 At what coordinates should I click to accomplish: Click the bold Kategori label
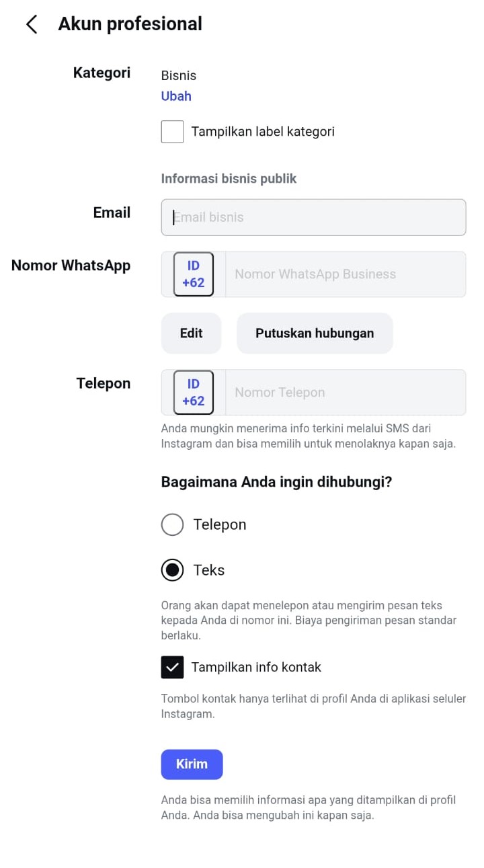pyautogui.click(x=102, y=73)
